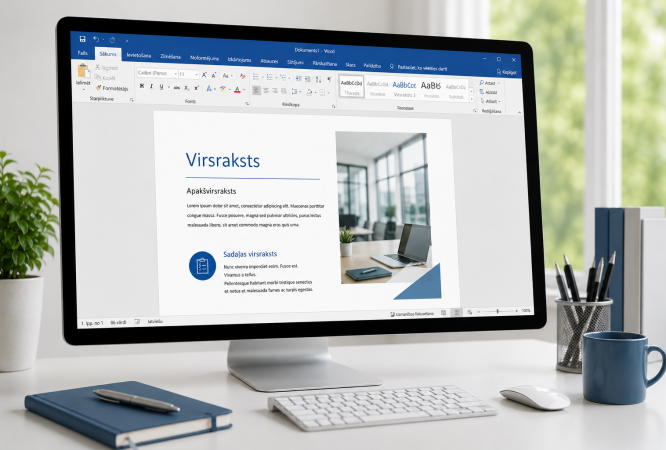Open the font size dropdown
666x450 pixels.
(x=196, y=75)
